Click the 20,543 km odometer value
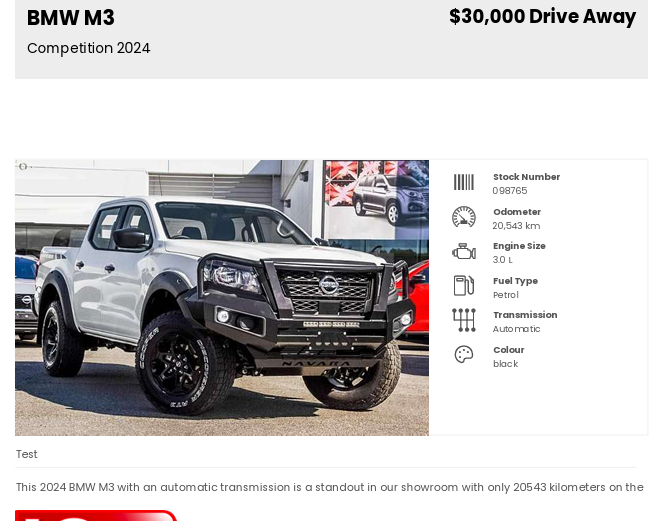The width and height of the screenshot is (667, 521). pos(516,226)
